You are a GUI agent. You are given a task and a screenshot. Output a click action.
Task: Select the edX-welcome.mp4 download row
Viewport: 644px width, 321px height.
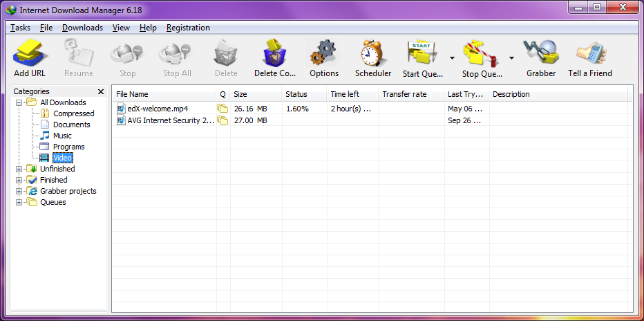(372, 109)
